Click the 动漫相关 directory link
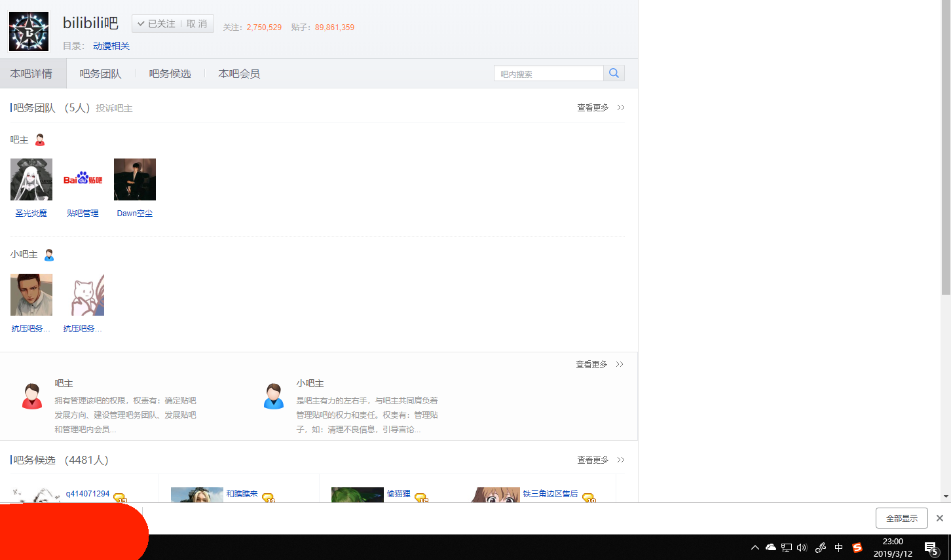951x560 pixels. click(x=111, y=46)
